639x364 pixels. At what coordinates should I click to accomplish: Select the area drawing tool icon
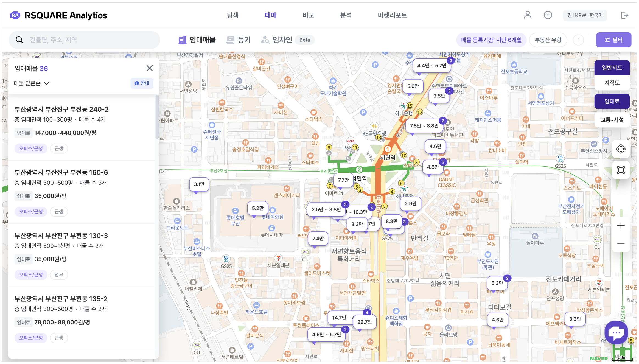pyautogui.click(x=621, y=170)
